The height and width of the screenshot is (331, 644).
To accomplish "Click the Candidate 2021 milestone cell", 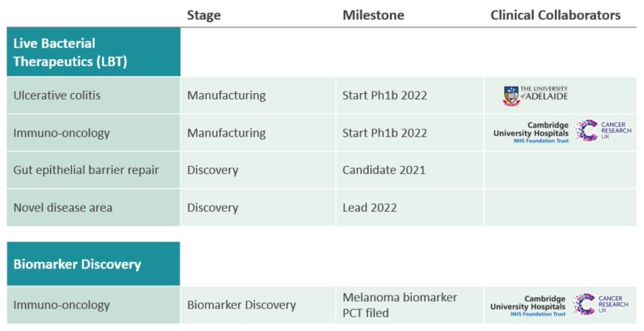I will [384, 170].
